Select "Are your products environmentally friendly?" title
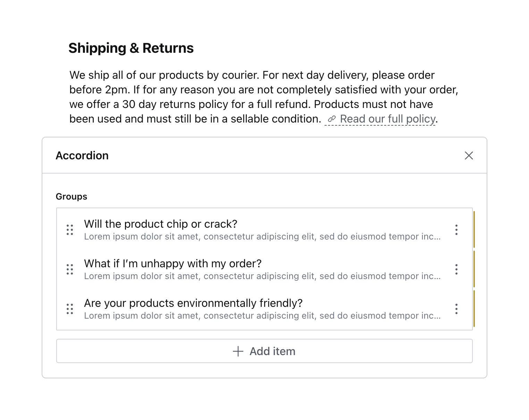Viewport: 529px width, 420px height. click(x=193, y=303)
